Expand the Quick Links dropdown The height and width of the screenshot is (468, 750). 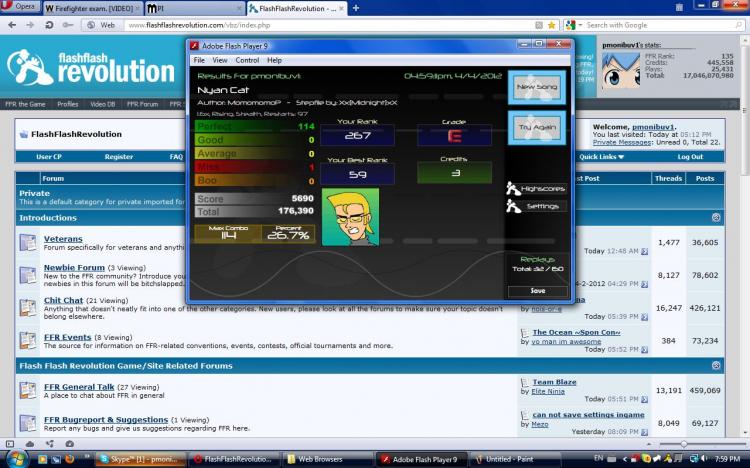[601, 156]
